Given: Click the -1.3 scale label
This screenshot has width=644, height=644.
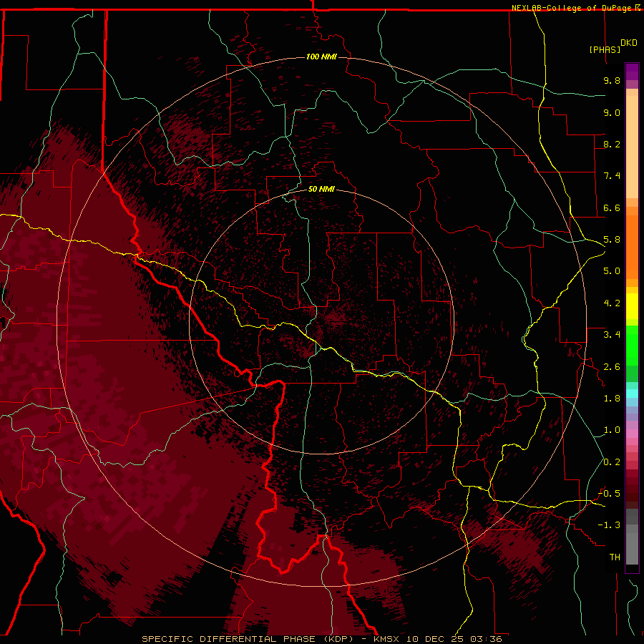Looking at the screenshot, I should (609, 525).
